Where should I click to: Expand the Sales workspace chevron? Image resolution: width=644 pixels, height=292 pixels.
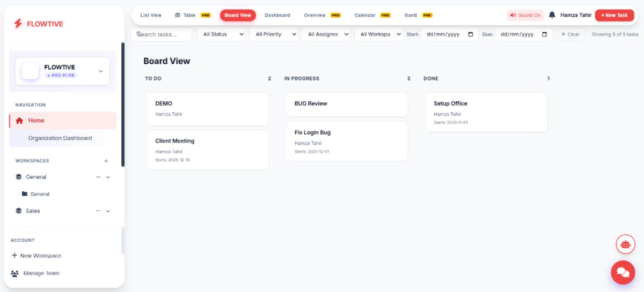[x=108, y=211]
